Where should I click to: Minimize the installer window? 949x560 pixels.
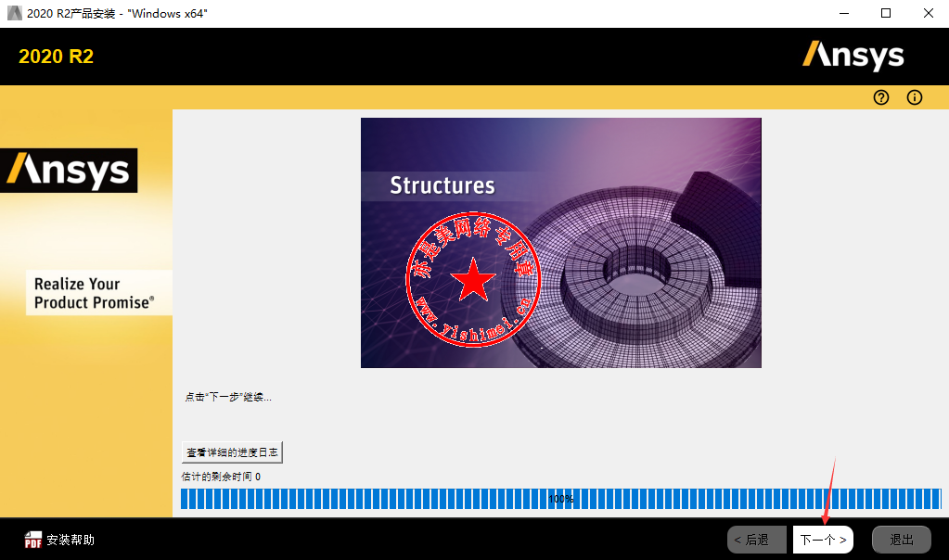pos(844,13)
